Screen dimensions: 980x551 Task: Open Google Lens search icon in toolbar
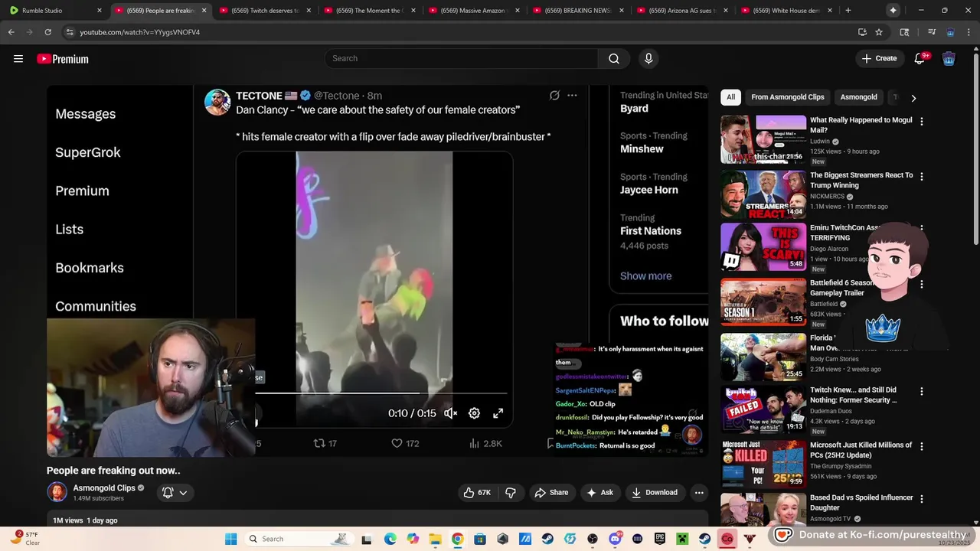click(904, 32)
